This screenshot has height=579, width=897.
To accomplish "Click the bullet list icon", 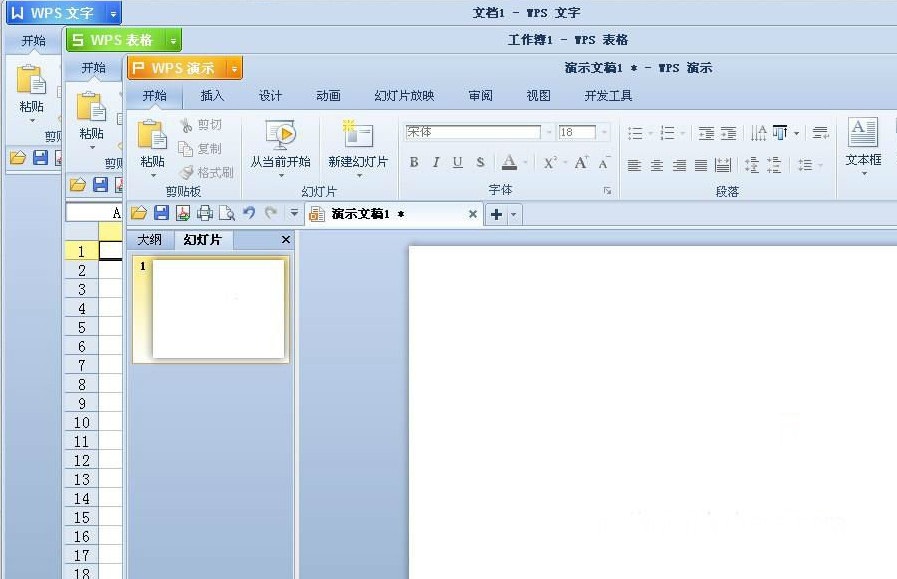I will coord(635,133).
